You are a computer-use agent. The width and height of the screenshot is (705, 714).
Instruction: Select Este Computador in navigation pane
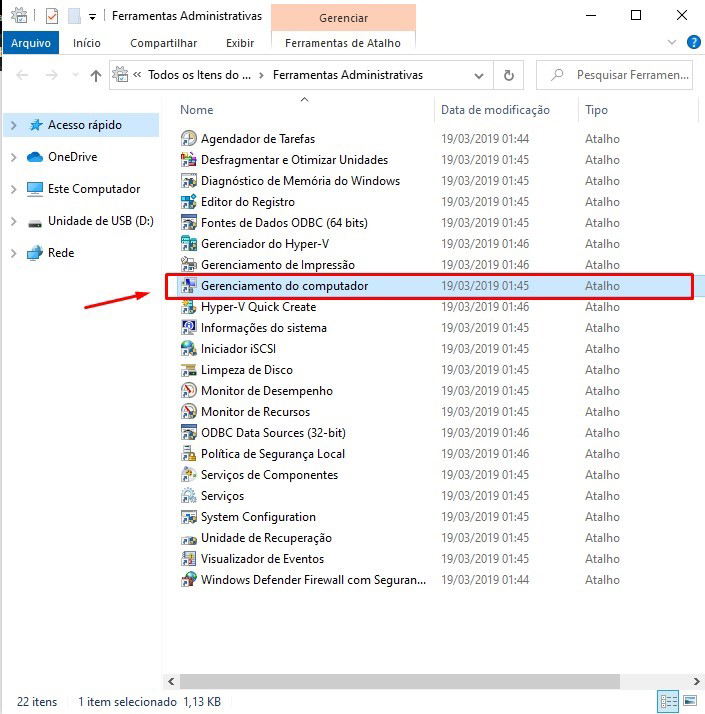[94, 189]
